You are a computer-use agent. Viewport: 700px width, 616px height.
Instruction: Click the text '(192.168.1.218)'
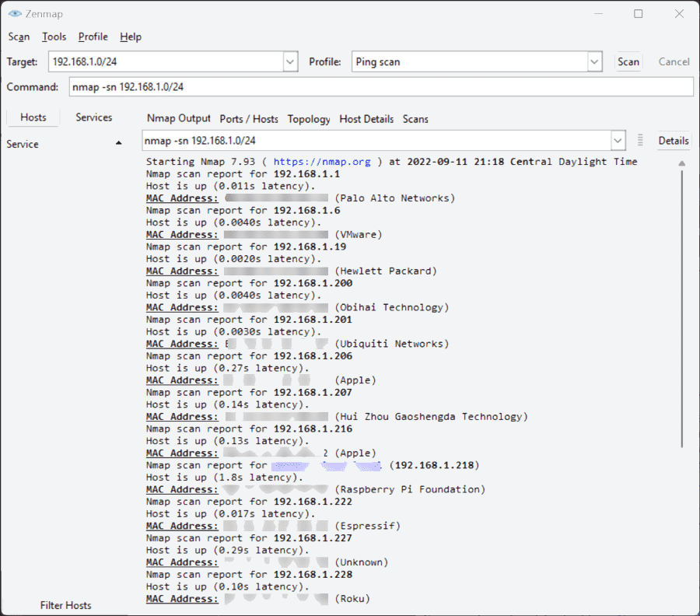[x=434, y=466]
